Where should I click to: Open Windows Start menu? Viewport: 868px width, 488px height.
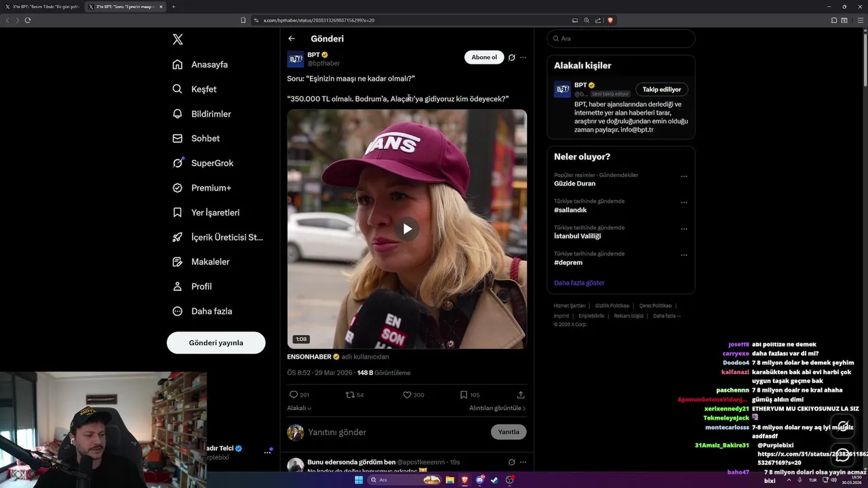click(359, 480)
